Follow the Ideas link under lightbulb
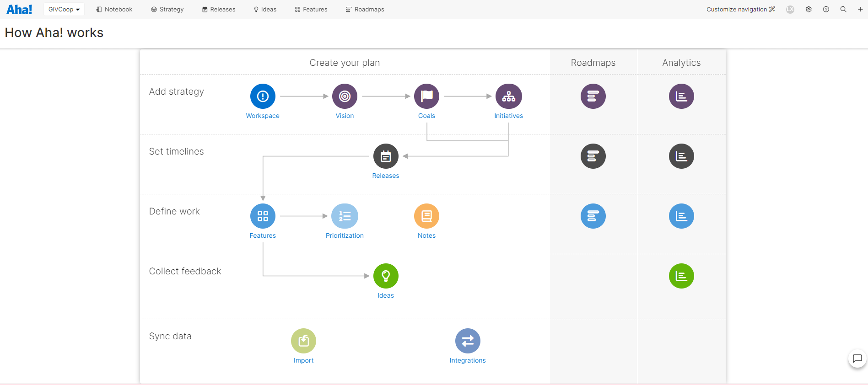 386,295
